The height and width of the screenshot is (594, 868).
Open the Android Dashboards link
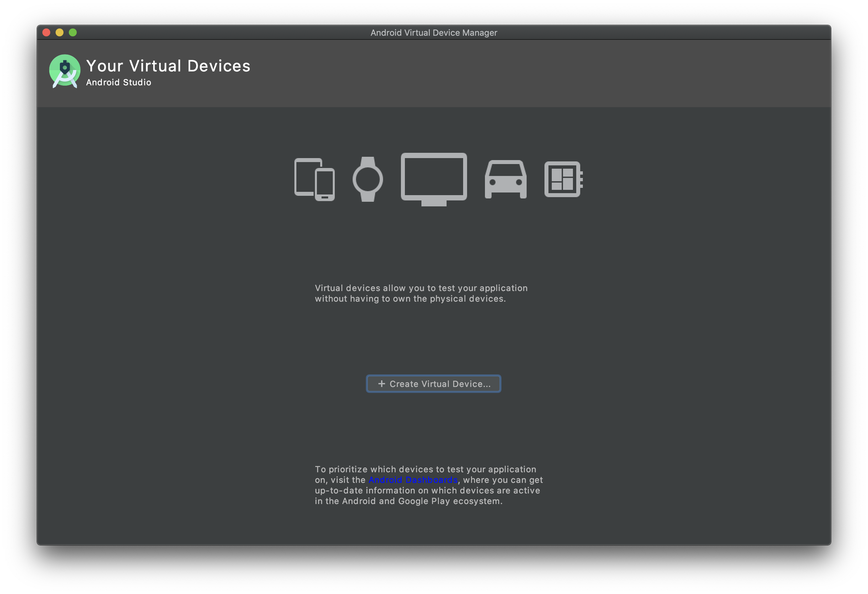click(413, 480)
